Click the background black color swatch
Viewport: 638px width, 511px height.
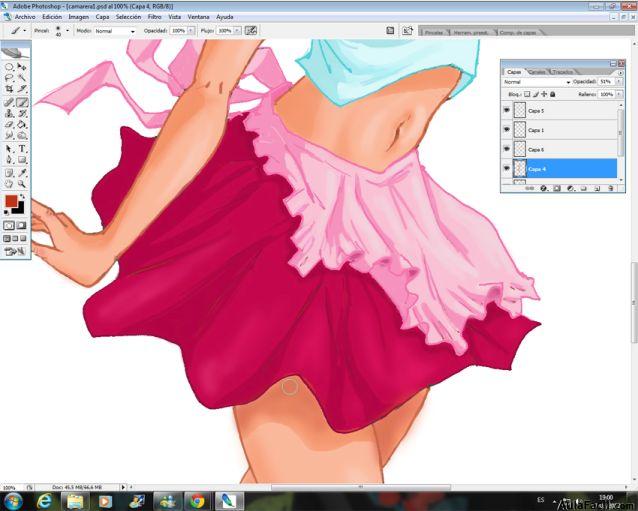(x=20, y=209)
